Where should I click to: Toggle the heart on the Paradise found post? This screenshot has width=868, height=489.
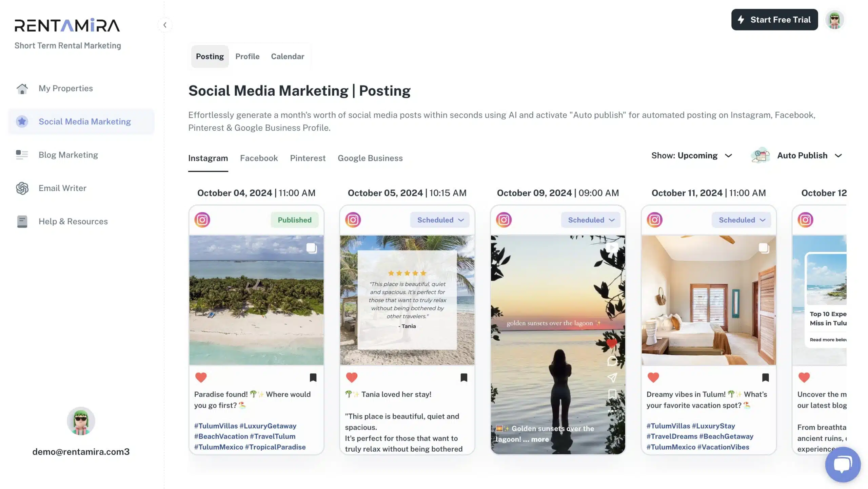tap(201, 377)
